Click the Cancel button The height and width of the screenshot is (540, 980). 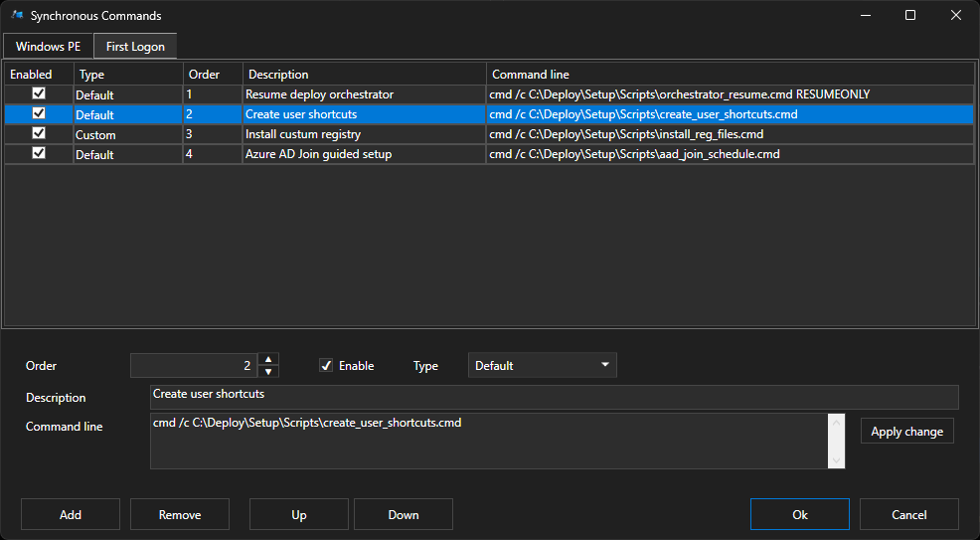[x=908, y=514]
